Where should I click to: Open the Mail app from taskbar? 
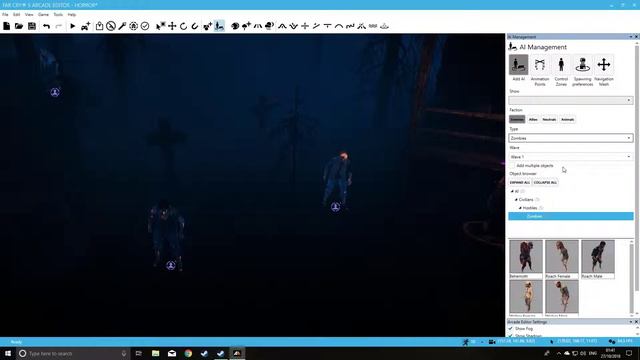point(172,353)
